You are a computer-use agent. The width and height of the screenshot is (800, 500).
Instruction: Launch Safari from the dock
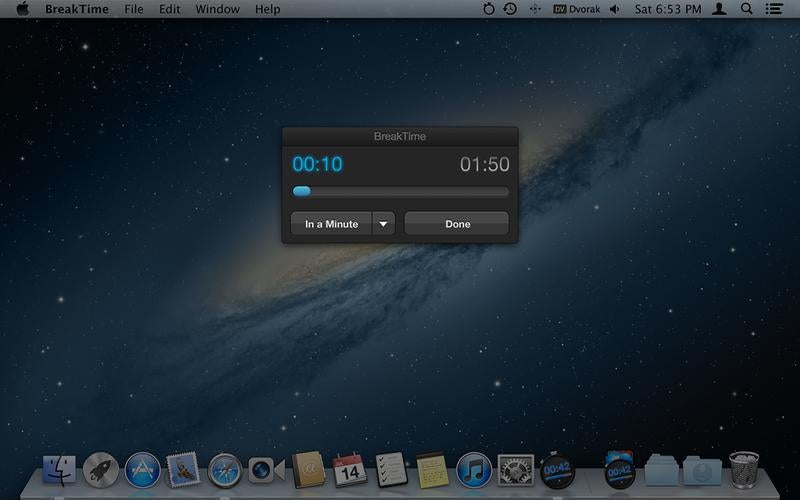click(x=225, y=469)
